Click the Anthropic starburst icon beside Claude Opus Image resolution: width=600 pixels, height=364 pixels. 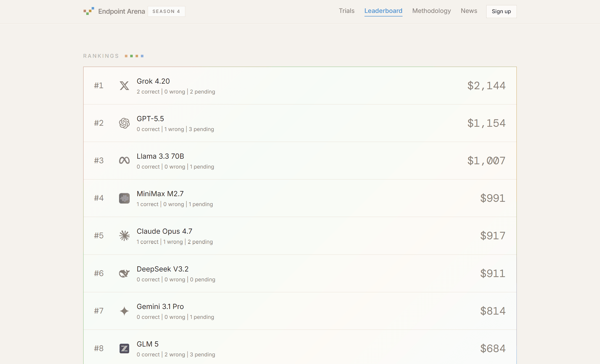click(124, 236)
